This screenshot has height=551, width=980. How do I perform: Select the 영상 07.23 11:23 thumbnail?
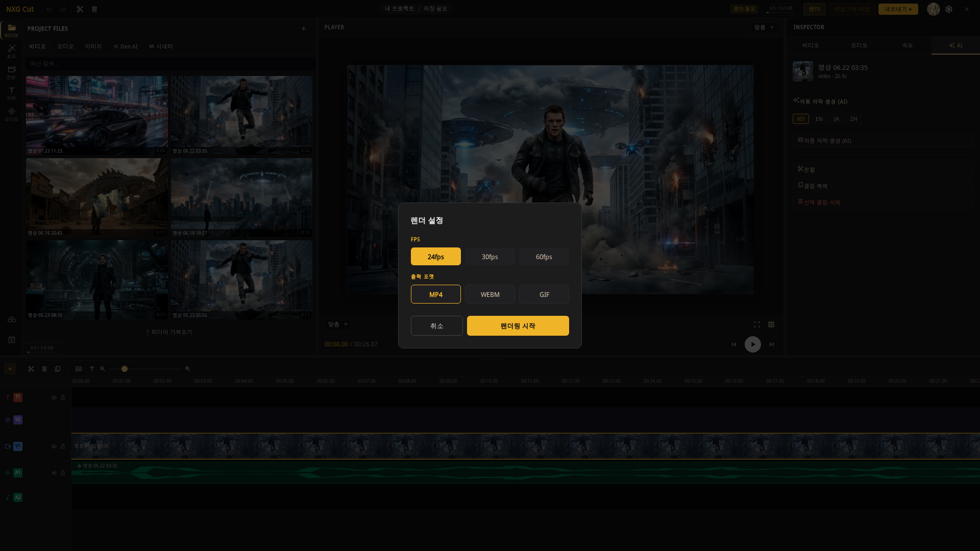97,115
